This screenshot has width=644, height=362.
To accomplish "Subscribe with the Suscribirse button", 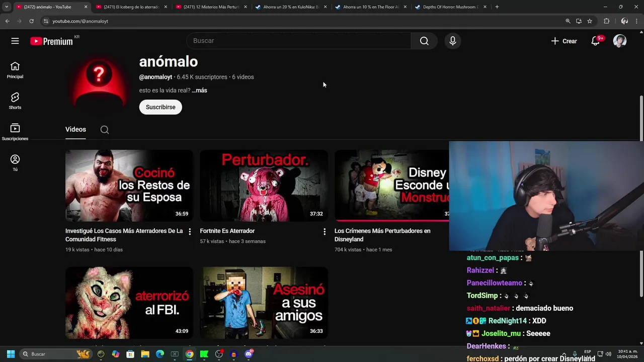I will pos(160,107).
